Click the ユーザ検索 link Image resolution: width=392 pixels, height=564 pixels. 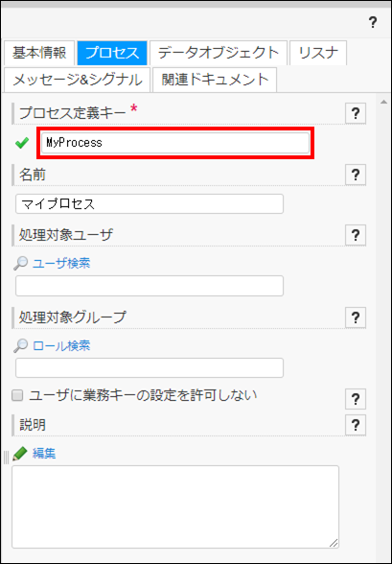coord(61,264)
